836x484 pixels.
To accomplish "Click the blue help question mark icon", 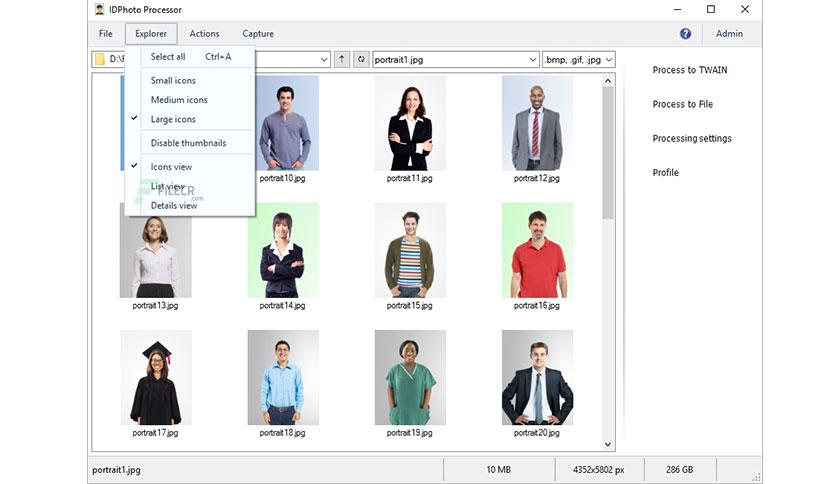I will [x=685, y=34].
